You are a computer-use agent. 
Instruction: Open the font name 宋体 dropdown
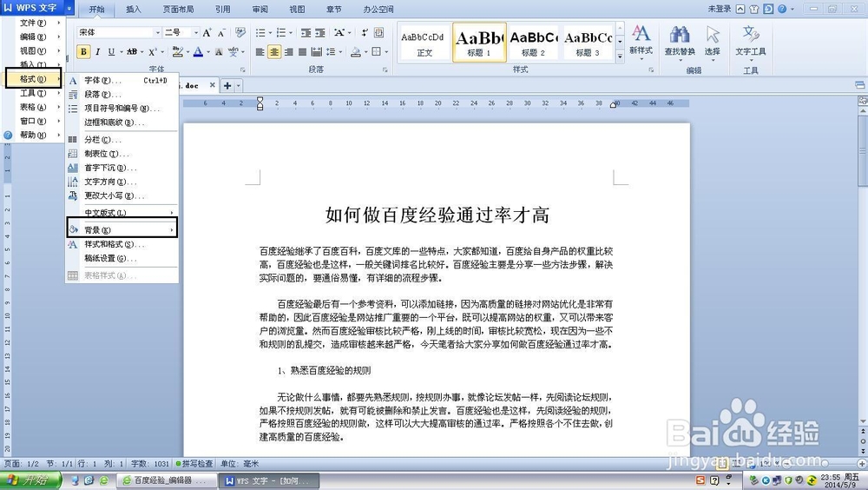pos(158,33)
